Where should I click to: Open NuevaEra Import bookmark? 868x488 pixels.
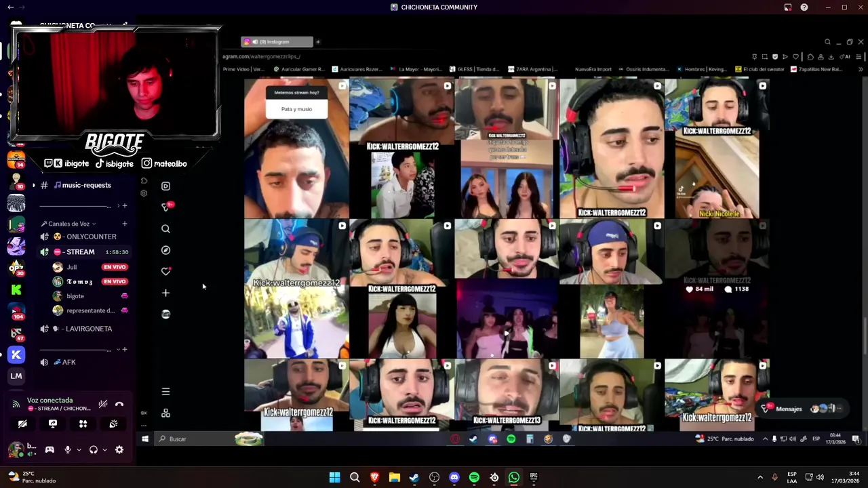(593, 69)
